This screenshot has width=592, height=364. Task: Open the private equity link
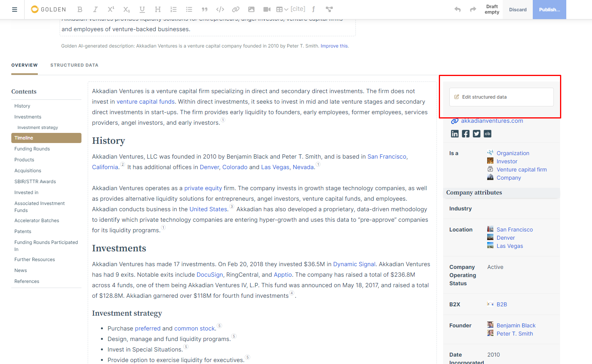(203, 188)
